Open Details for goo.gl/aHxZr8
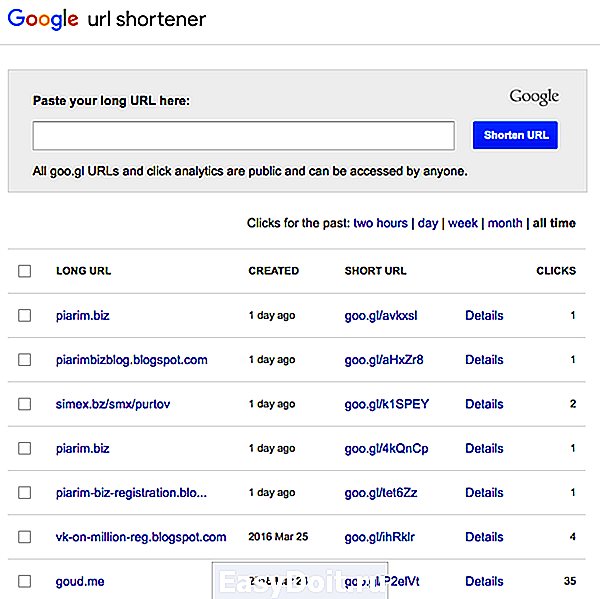The width and height of the screenshot is (600, 599). 484,360
